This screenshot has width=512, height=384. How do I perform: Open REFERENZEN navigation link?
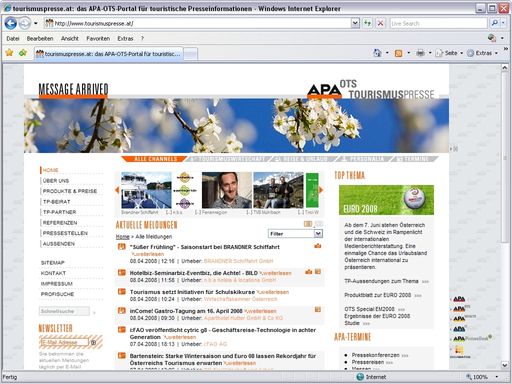pyautogui.click(x=60, y=223)
